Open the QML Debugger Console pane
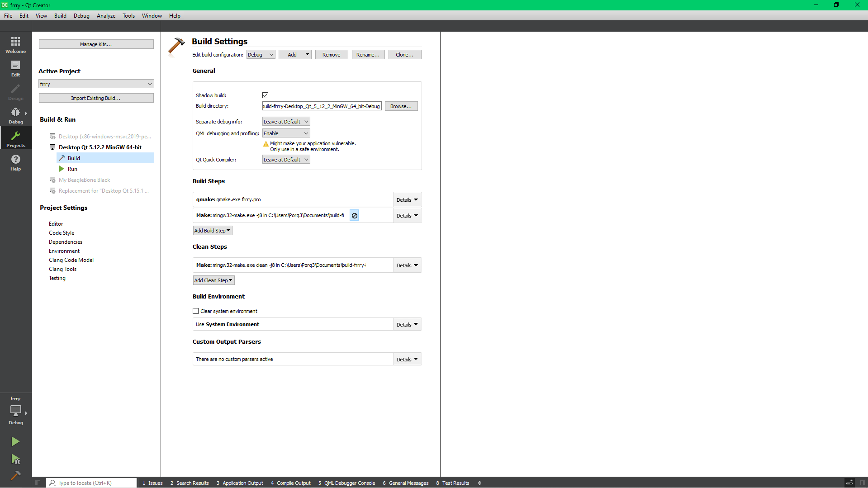 coord(346,483)
